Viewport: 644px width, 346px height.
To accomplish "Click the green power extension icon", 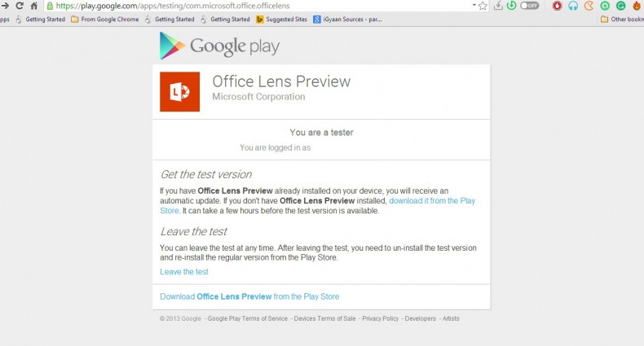I will click(x=511, y=5).
